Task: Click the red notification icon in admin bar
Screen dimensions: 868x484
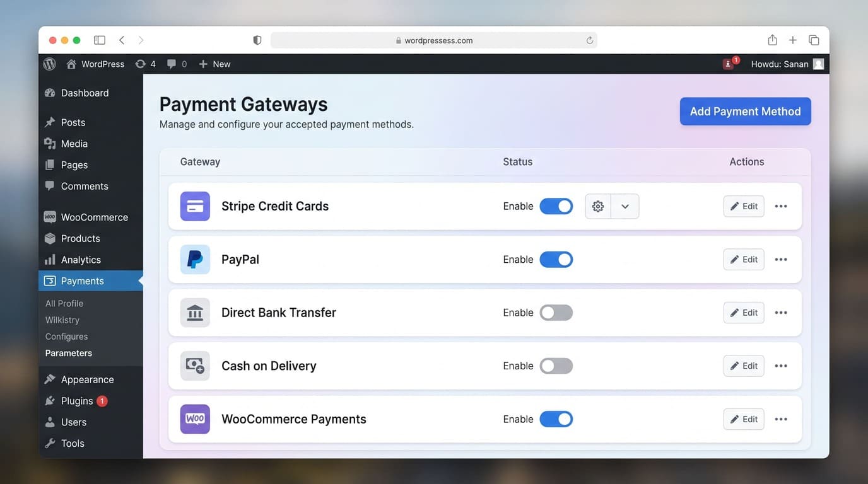Action: point(730,64)
